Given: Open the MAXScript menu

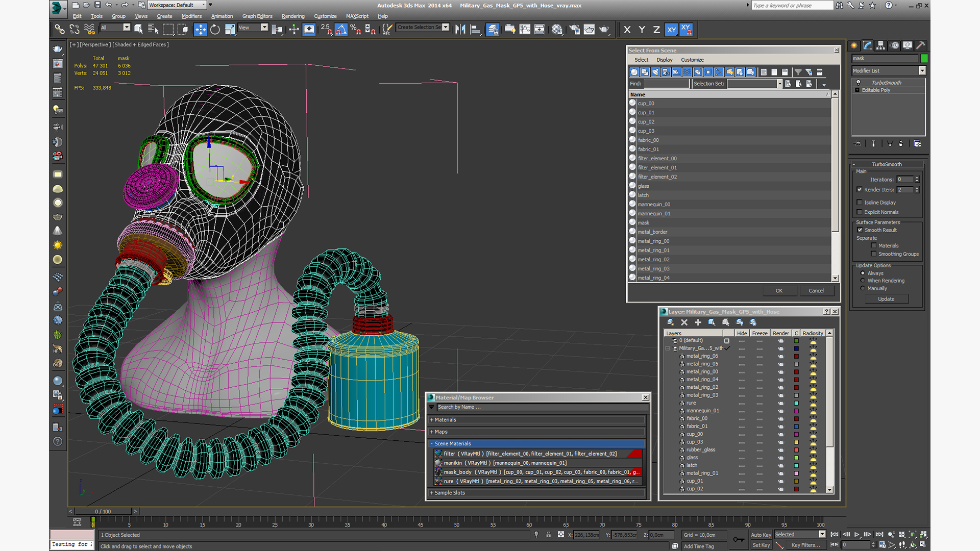Looking at the screenshot, I should [357, 16].
